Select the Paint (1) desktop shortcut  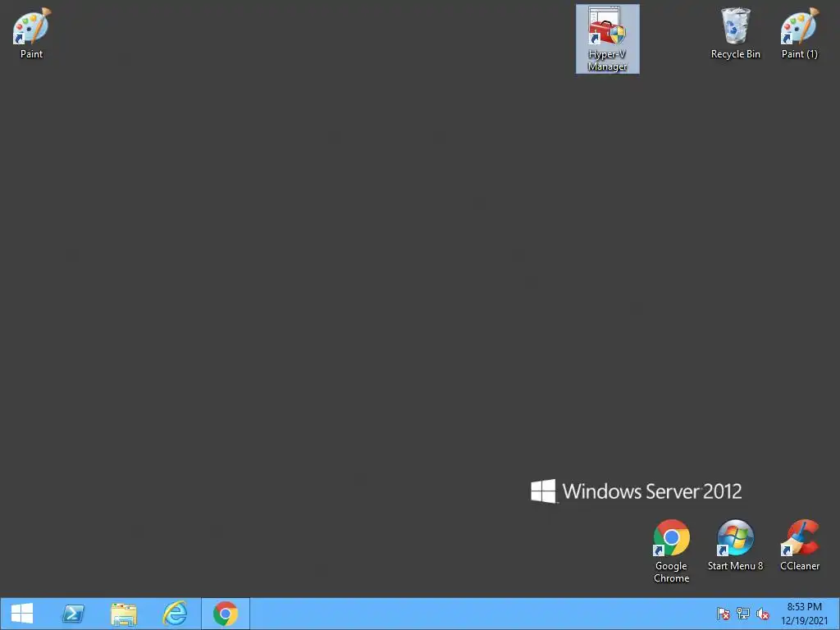799,33
